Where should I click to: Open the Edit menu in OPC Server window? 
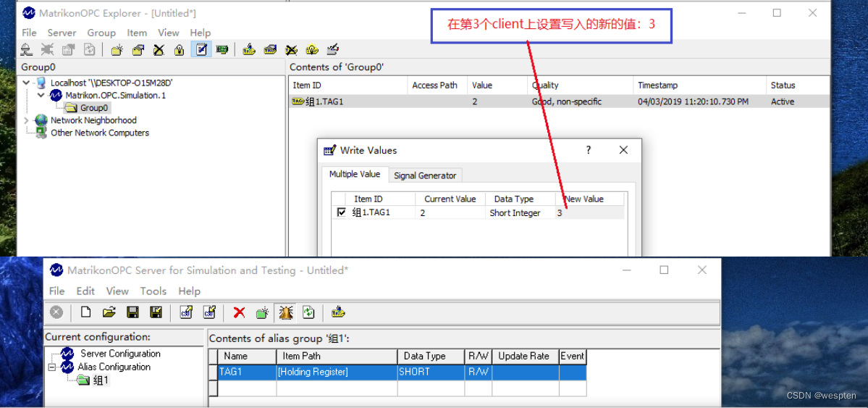(x=85, y=291)
